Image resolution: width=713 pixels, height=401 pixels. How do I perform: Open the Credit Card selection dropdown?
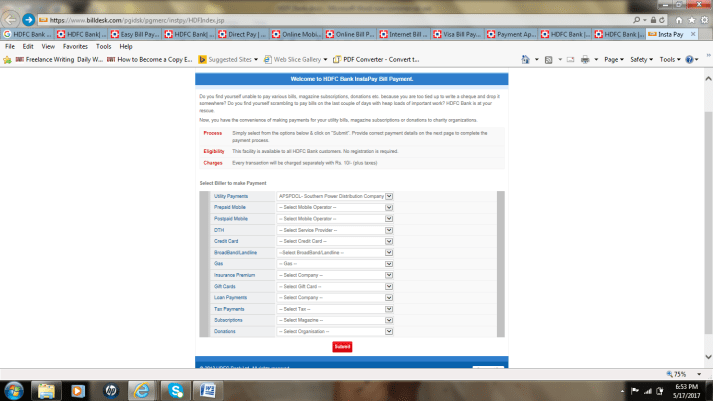pyautogui.click(x=335, y=241)
